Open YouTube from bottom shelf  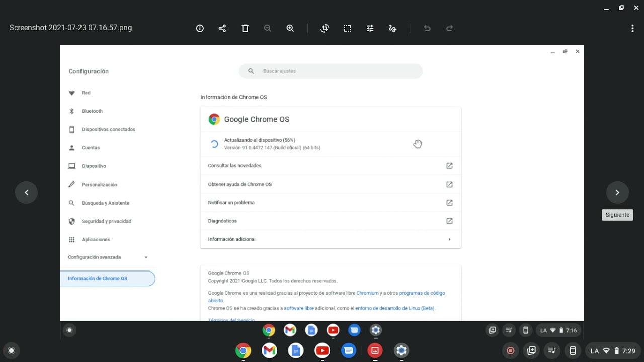click(322, 351)
